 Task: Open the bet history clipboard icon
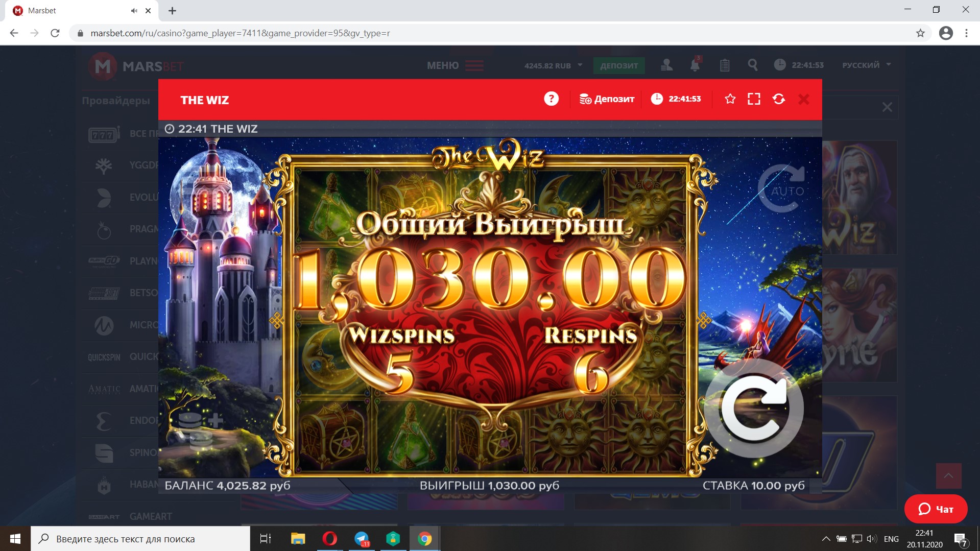pyautogui.click(x=725, y=65)
